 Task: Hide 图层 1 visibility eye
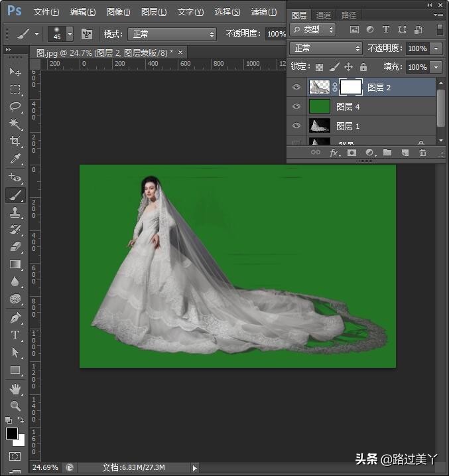pyautogui.click(x=296, y=125)
